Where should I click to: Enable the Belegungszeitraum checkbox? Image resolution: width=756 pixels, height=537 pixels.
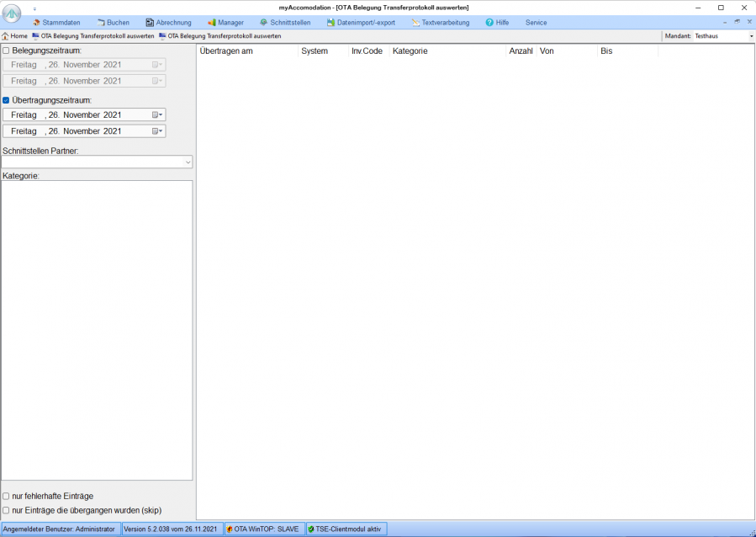[7, 51]
